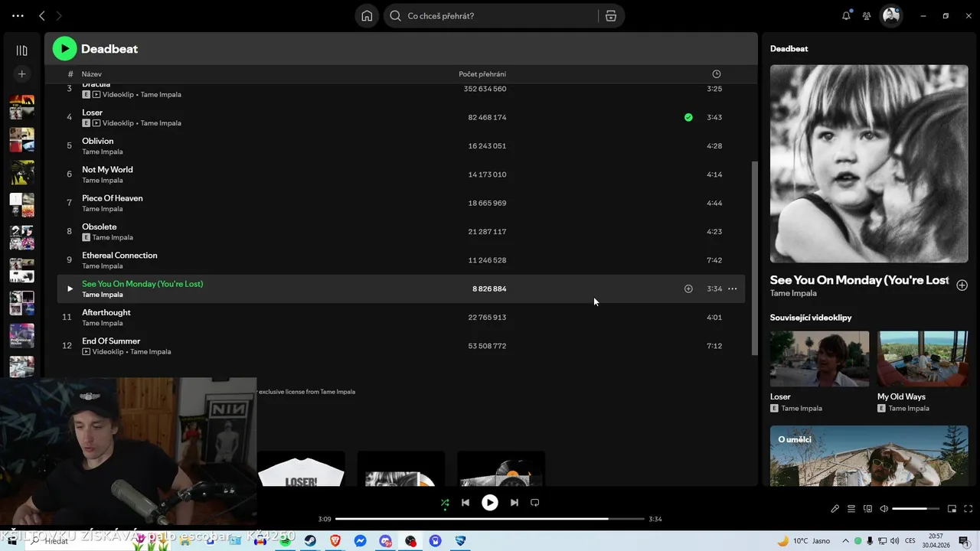Viewport: 980px width, 551px height.
Task: Select the Afterthought track
Action: pyautogui.click(x=400, y=317)
